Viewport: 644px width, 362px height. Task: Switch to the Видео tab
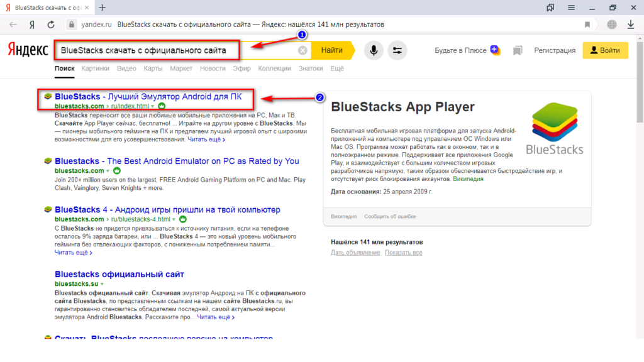pyautogui.click(x=126, y=69)
